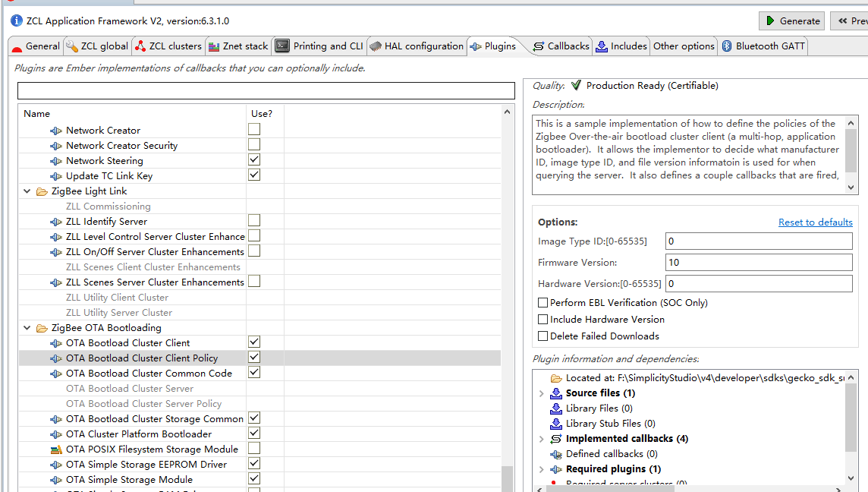Click the description box scrollbar down arrow
The image size is (868, 492).
pyautogui.click(x=851, y=188)
